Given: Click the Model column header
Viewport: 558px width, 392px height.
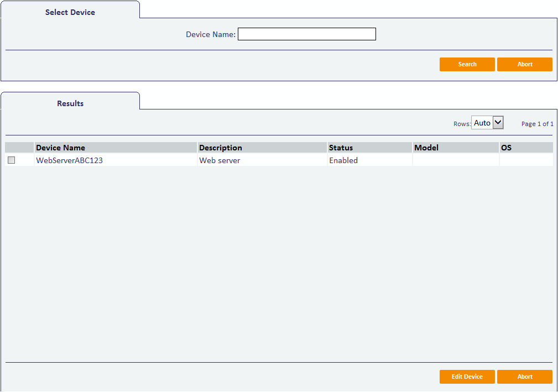Looking at the screenshot, I should pos(426,148).
